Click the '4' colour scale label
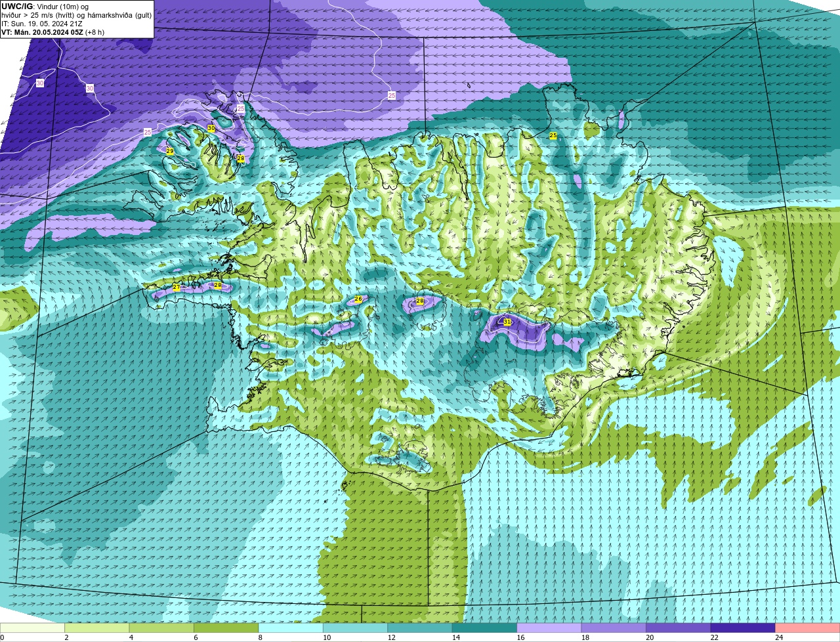This screenshot has height=642, width=840. [131, 637]
